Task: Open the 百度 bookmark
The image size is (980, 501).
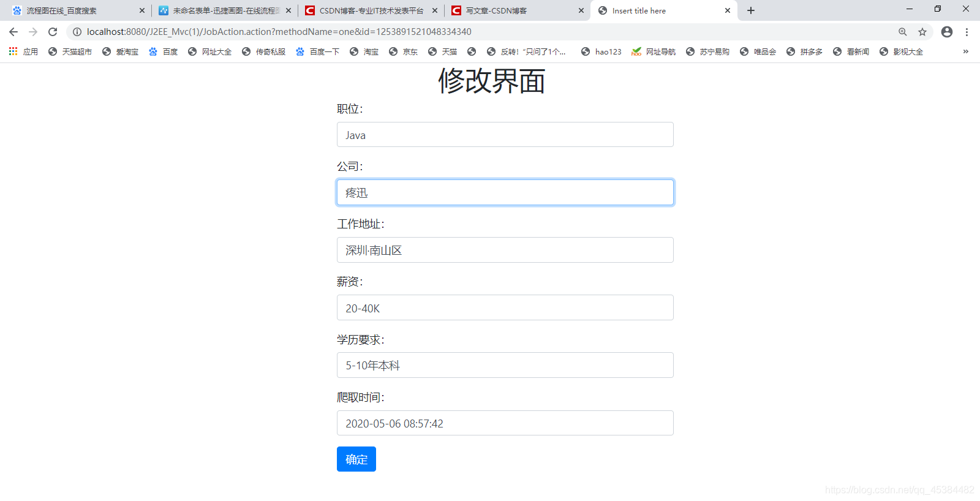Action: (163, 51)
